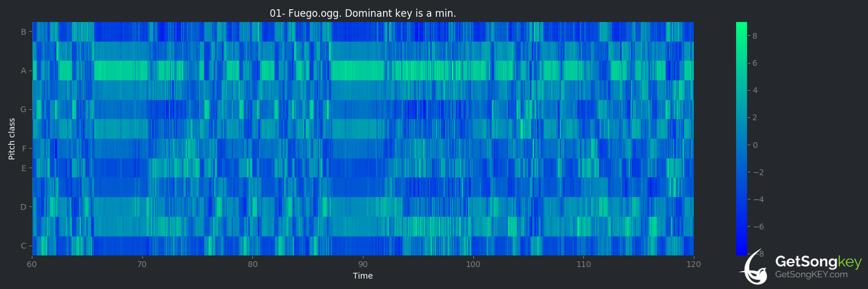This screenshot has height=289, width=868.
Task: Click the colorbar tick label '0'
Action: [755, 145]
